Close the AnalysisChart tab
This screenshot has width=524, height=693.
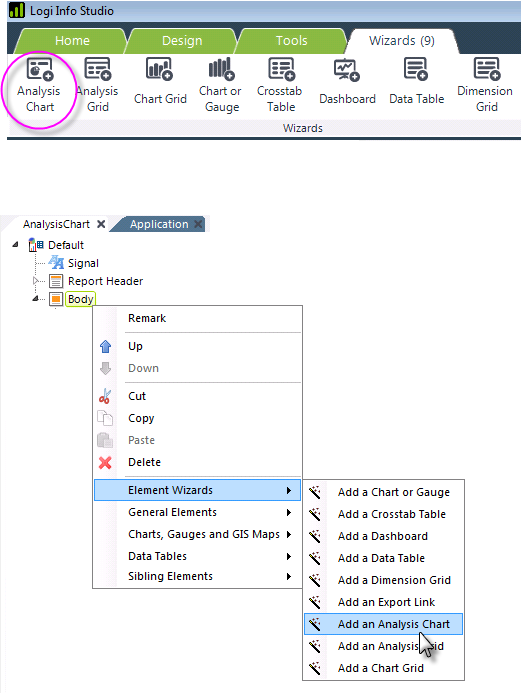click(x=101, y=224)
